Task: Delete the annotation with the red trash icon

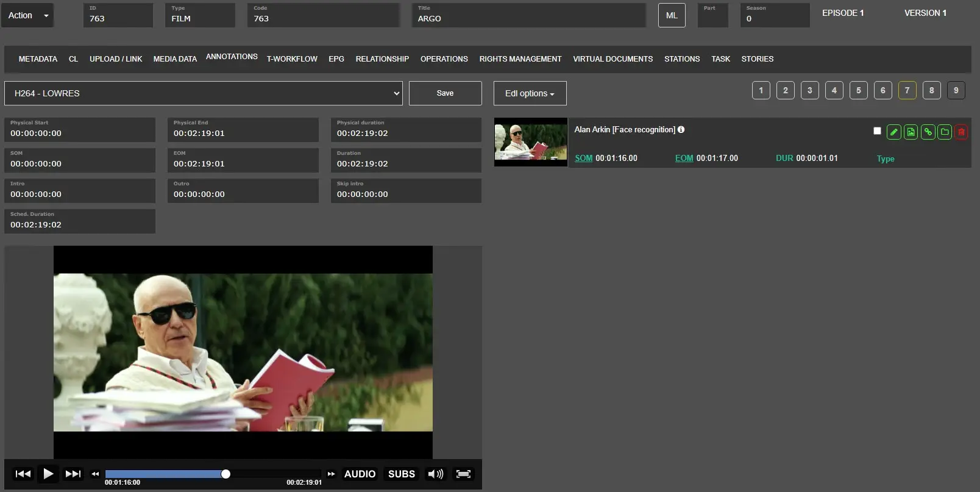Action: [961, 132]
